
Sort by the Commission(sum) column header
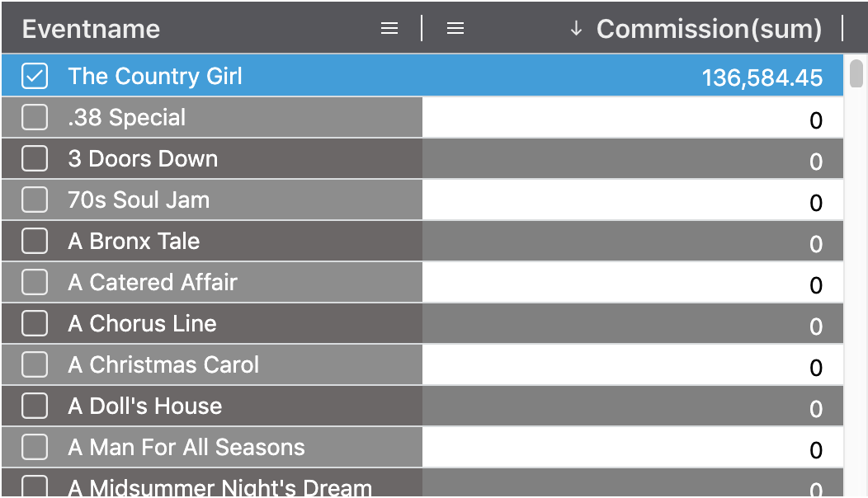click(709, 29)
